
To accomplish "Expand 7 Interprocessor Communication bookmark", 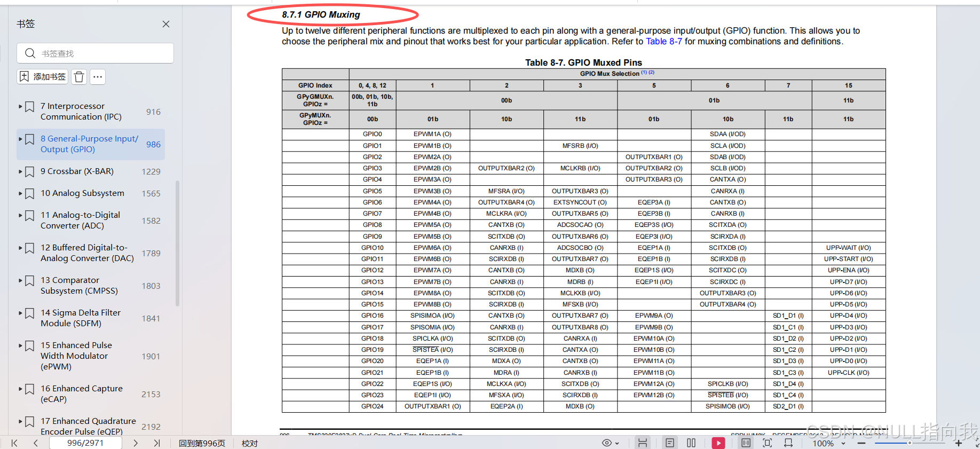I will tap(20, 106).
